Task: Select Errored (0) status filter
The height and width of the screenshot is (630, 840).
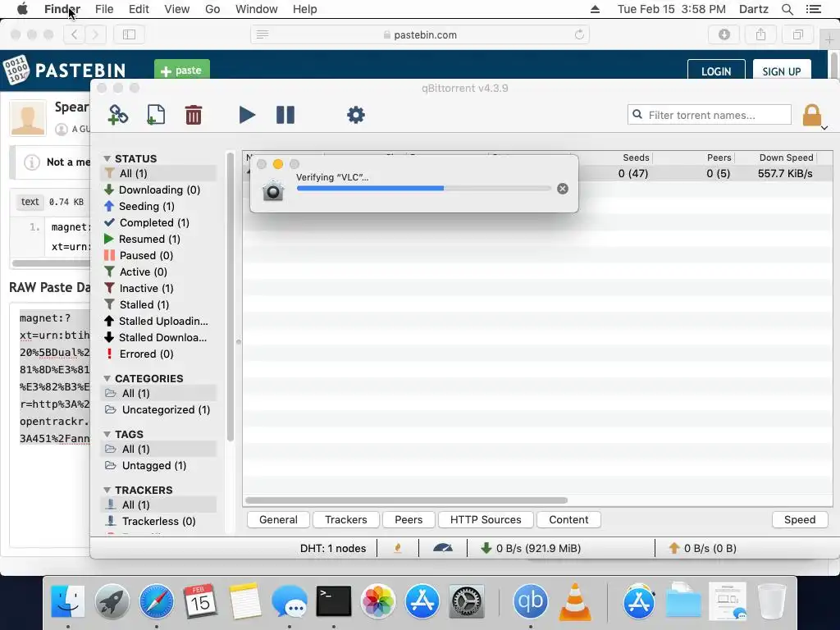Action: click(x=158, y=354)
